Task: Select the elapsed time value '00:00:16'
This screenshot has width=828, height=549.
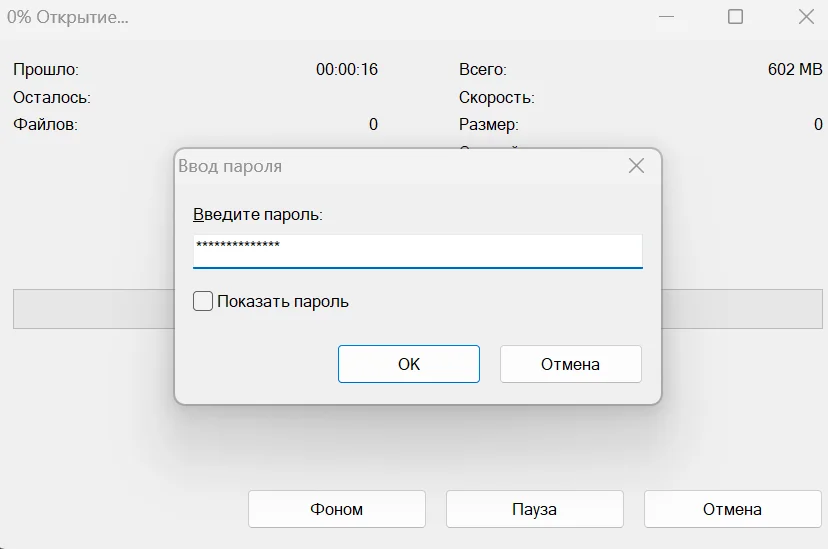Action: 347,69
